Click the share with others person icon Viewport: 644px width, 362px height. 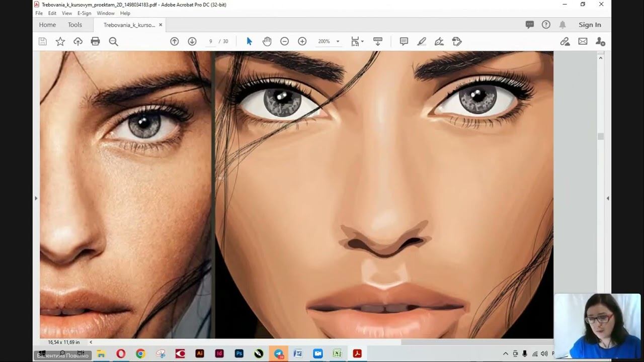pyautogui.click(x=600, y=41)
